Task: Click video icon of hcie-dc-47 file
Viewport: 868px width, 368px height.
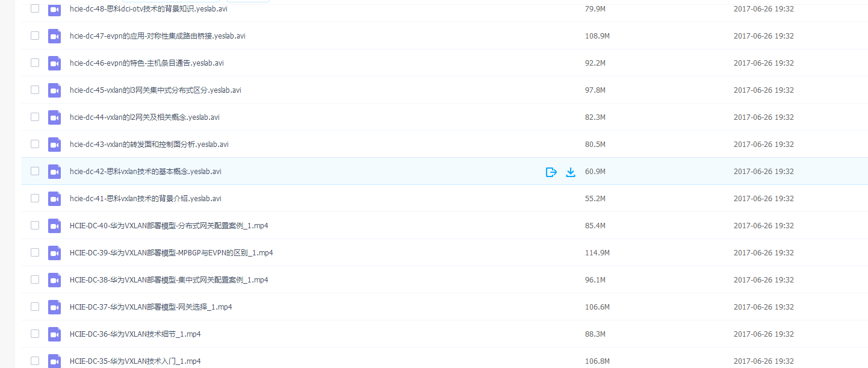Action: pos(55,36)
